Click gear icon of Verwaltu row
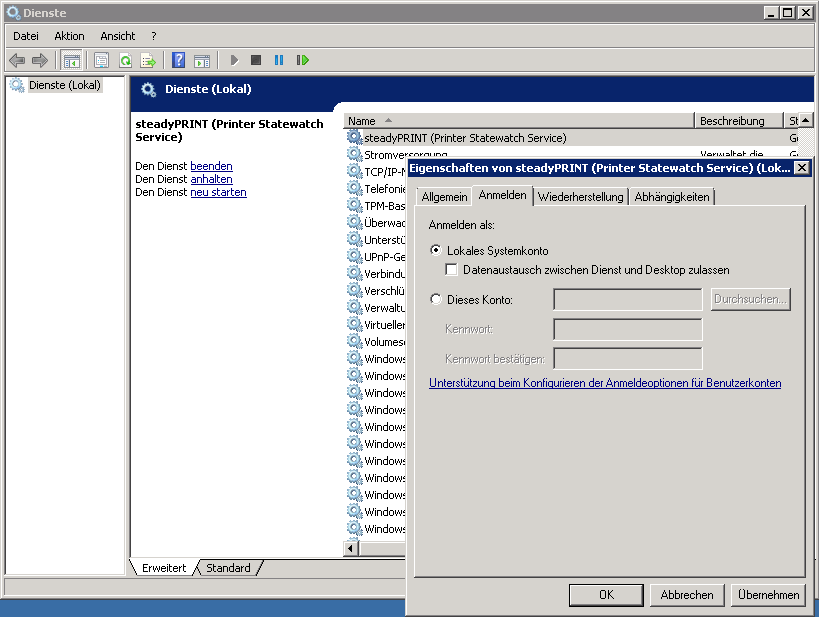The height and width of the screenshot is (617, 819). 355,307
